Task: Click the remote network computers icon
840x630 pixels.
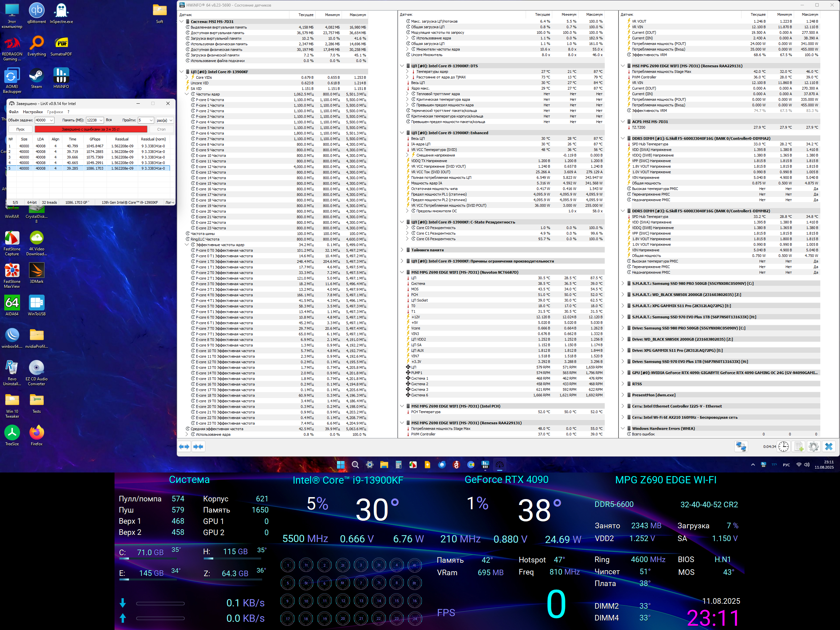Action: click(x=741, y=447)
